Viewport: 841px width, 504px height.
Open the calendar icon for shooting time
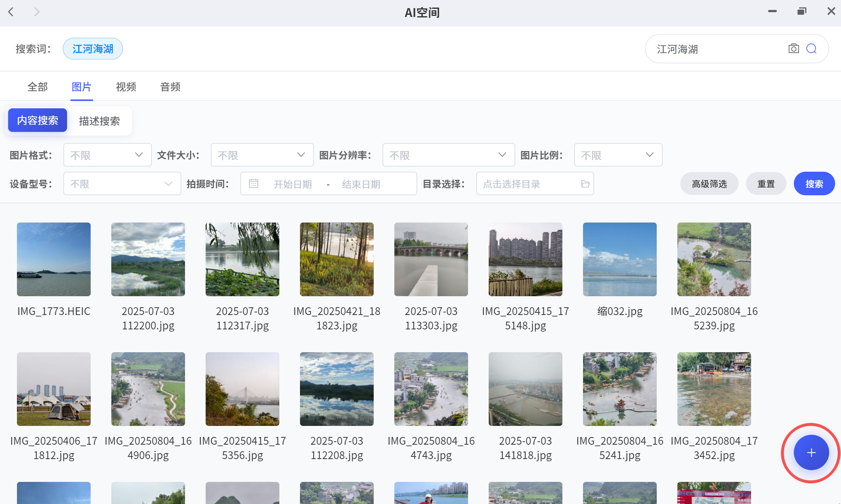tap(254, 183)
